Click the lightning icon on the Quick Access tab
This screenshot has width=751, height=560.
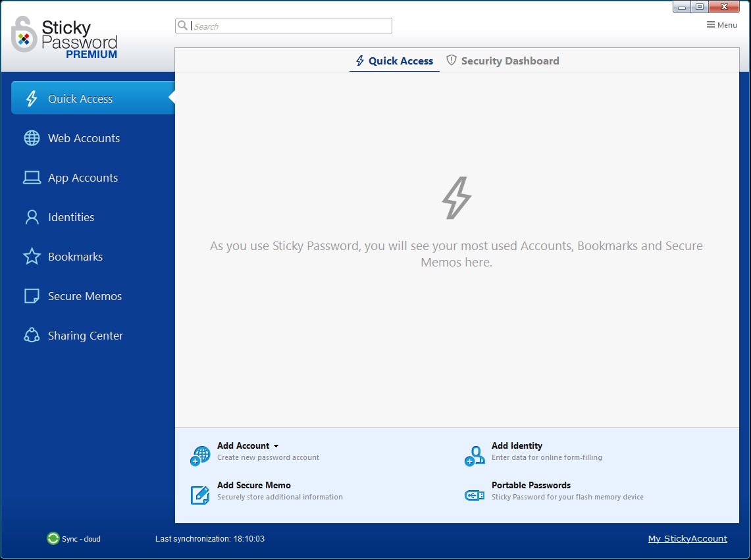pyautogui.click(x=359, y=61)
